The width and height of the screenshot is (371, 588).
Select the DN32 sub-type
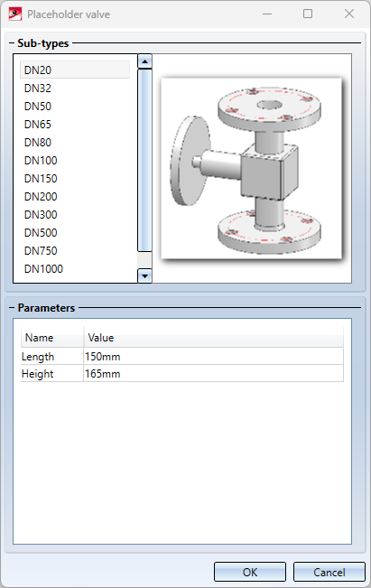click(75, 89)
